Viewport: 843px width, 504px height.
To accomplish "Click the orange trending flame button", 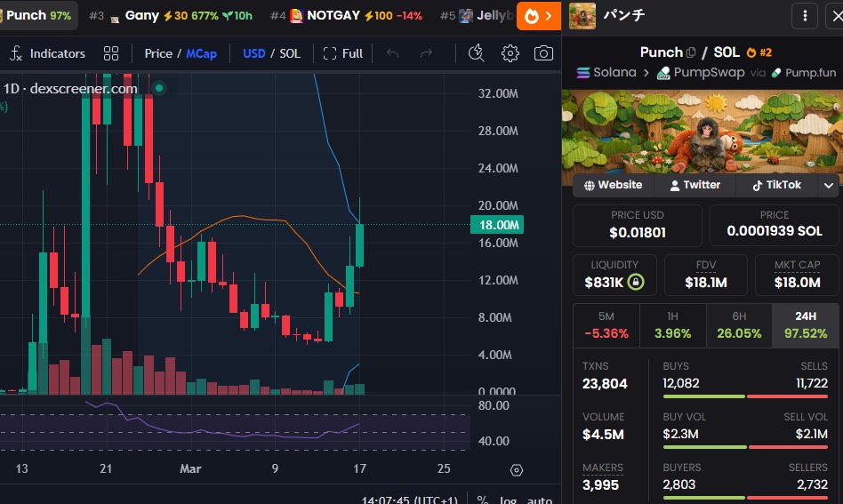I will coord(539,16).
